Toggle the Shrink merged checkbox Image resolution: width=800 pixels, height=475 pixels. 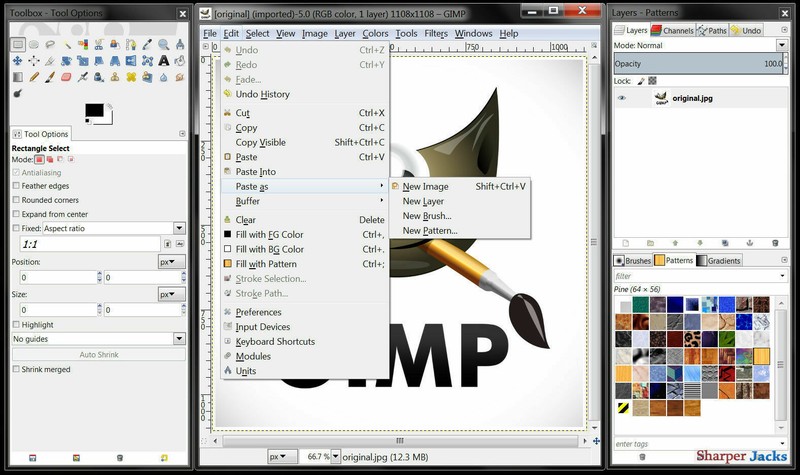point(16,369)
